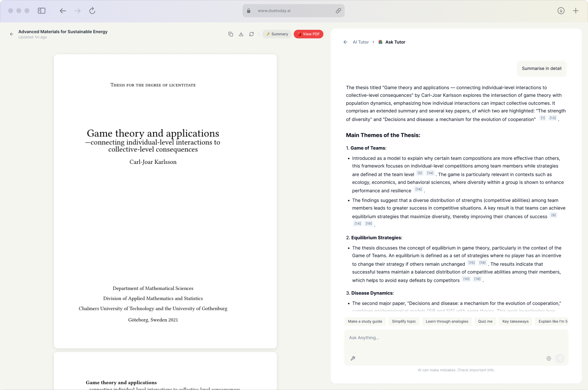Open the PDF with View PDF
Image resolution: width=588 pixels, height=390 pixels.
[x=308, y=34]
